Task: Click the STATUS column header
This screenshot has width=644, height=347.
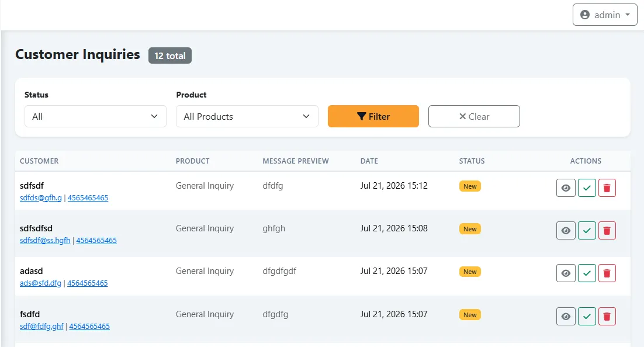Action: [472, 161]
